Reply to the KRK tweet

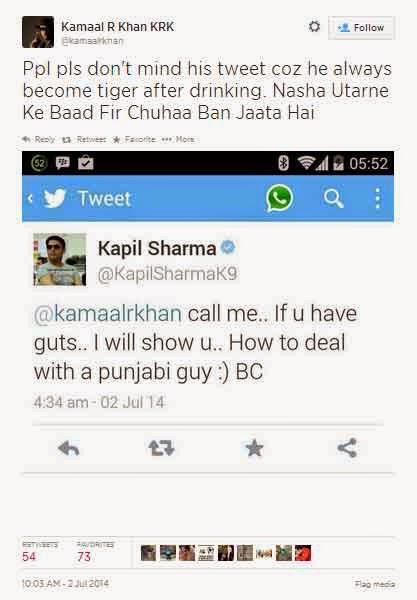[x=38, y=139]
